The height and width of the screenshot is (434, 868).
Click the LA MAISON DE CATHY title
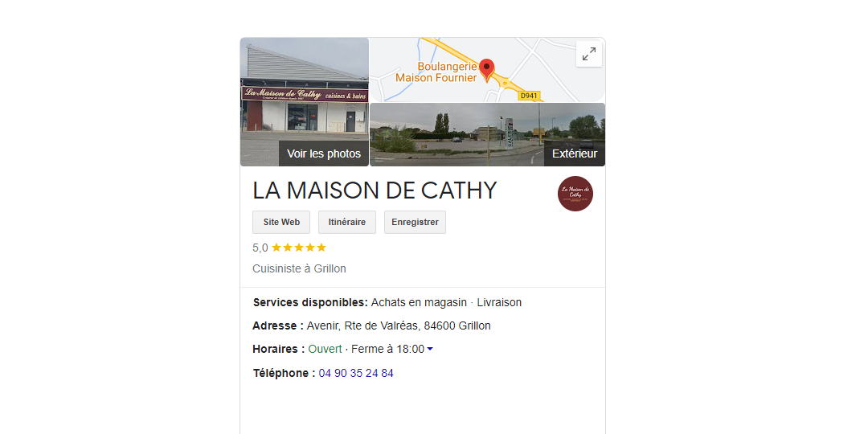click(375, 190)
